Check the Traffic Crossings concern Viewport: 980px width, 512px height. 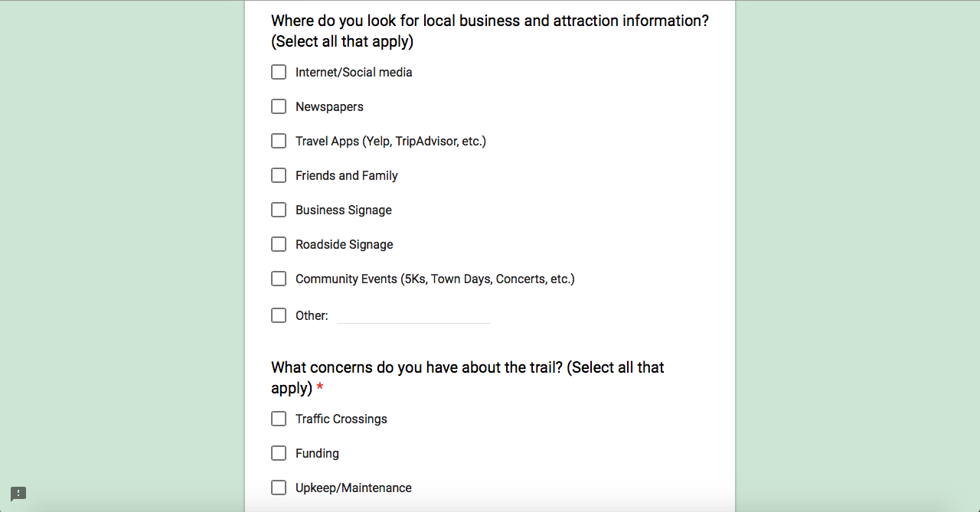point(279,419)
